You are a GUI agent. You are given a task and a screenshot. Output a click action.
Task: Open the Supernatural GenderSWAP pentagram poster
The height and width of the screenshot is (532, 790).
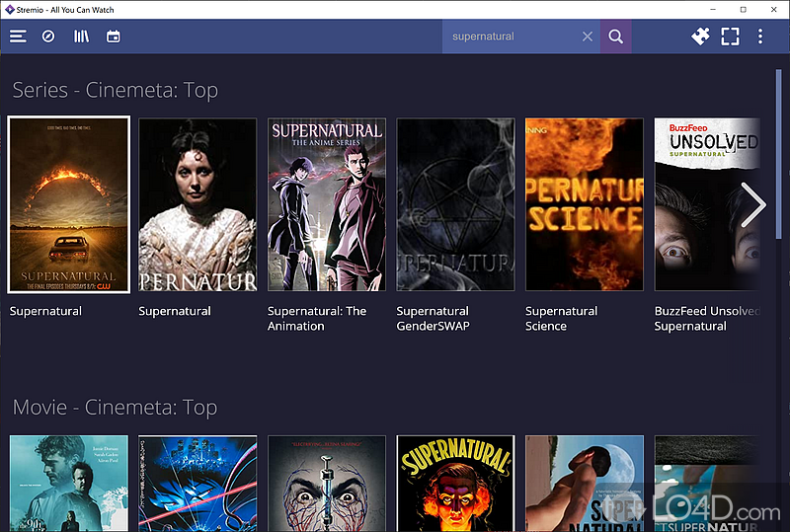455,204
